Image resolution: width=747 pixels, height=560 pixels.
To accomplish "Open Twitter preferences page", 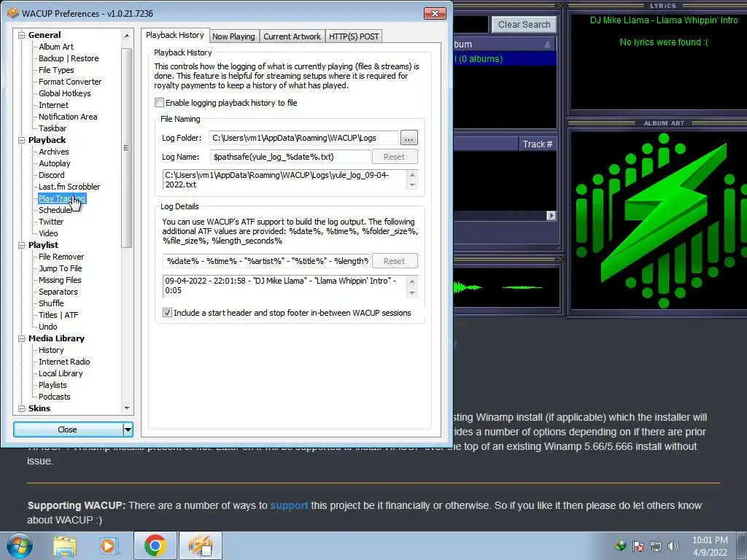I will click(x=51, y=222).
